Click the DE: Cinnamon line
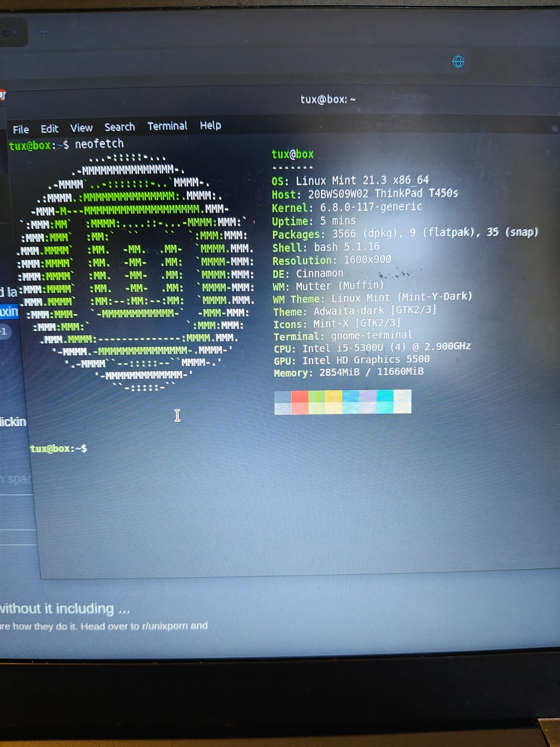560x747 pixels. point(308,273)
